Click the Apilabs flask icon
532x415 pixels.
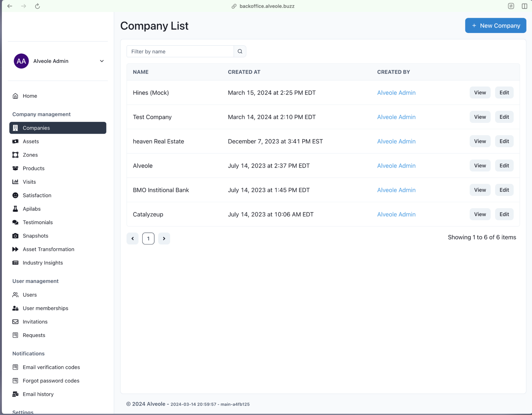pos(15,209)
